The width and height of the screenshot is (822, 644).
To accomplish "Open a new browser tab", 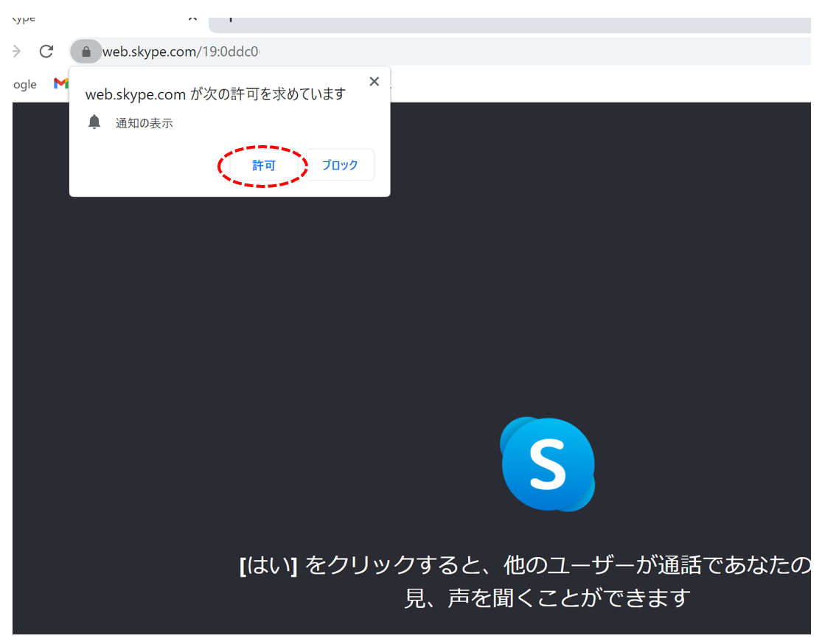I will point(230,19).
